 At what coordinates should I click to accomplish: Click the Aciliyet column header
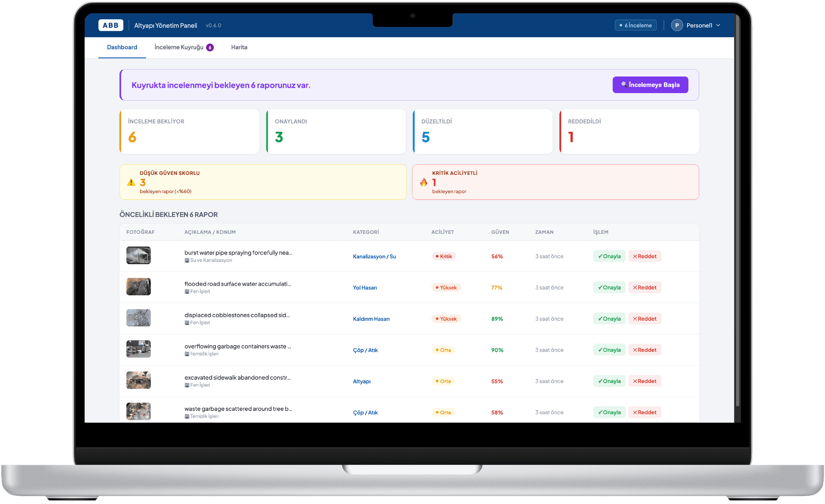point(442,232)
